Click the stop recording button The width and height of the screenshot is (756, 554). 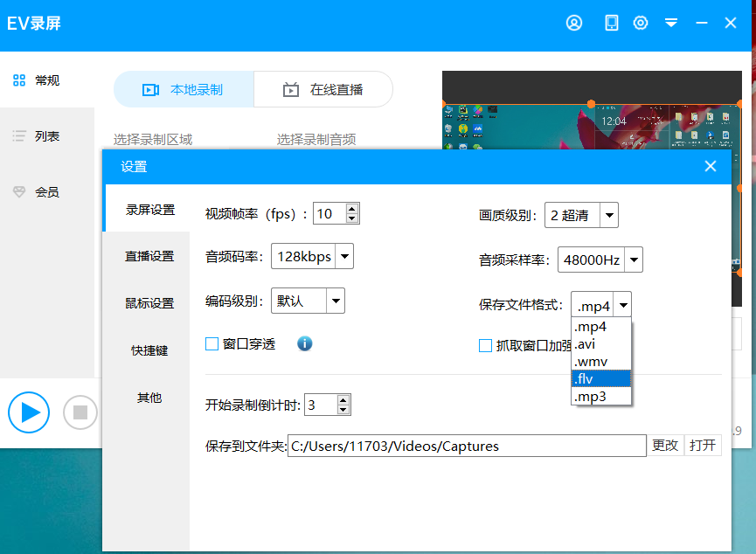tap(80, 412)
